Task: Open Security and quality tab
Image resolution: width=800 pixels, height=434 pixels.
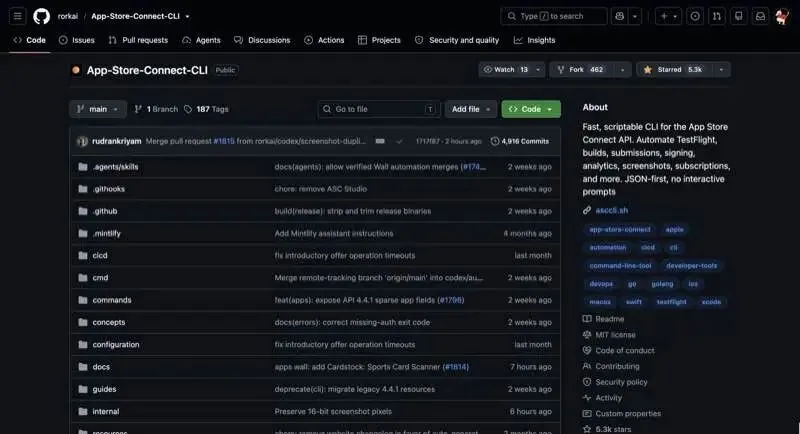Action: click(x=457, y=40)
